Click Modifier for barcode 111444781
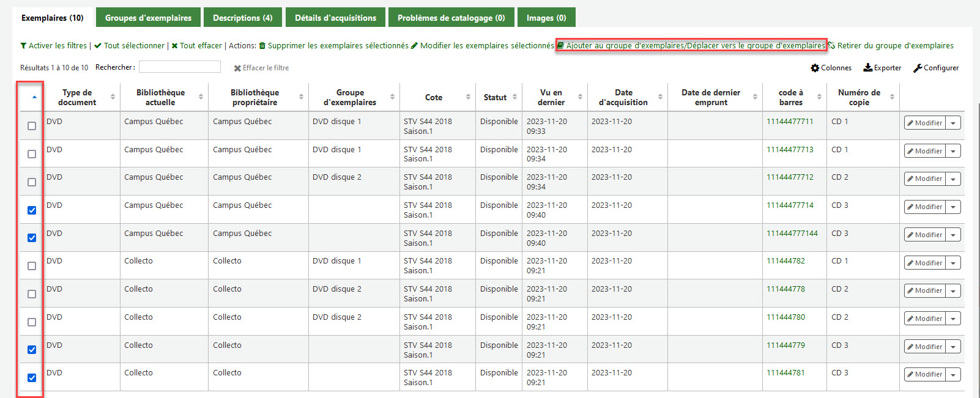The image size is (980, 398). [924, 374]
